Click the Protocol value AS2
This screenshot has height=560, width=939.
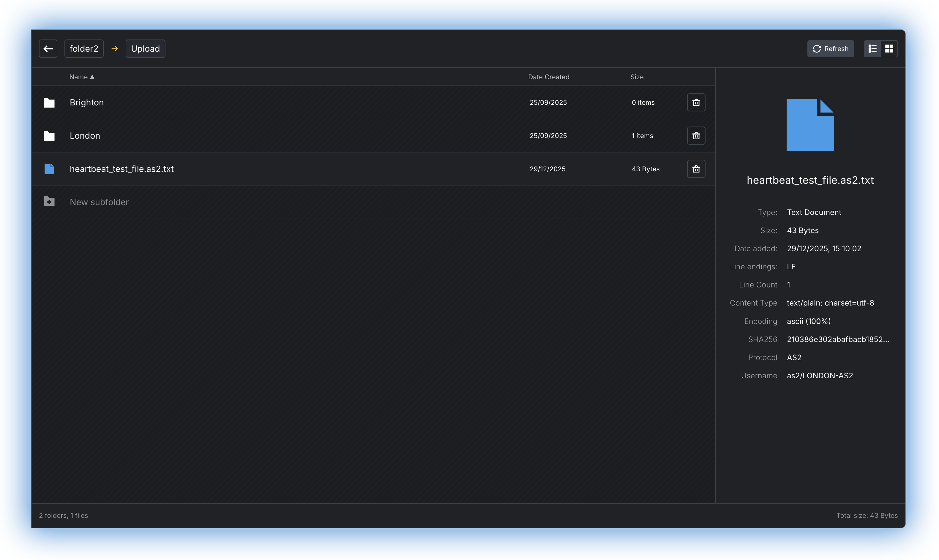point(794,358)
